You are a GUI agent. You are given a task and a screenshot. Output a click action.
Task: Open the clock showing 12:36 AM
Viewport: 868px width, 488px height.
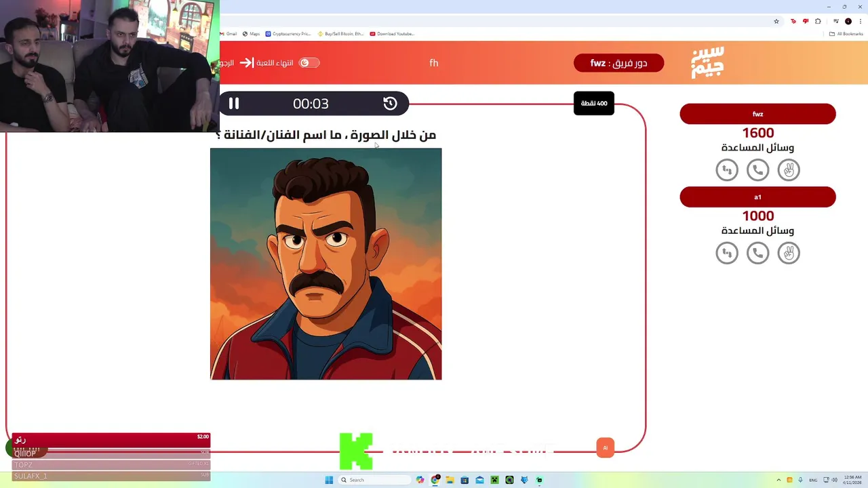coord(852,480)
